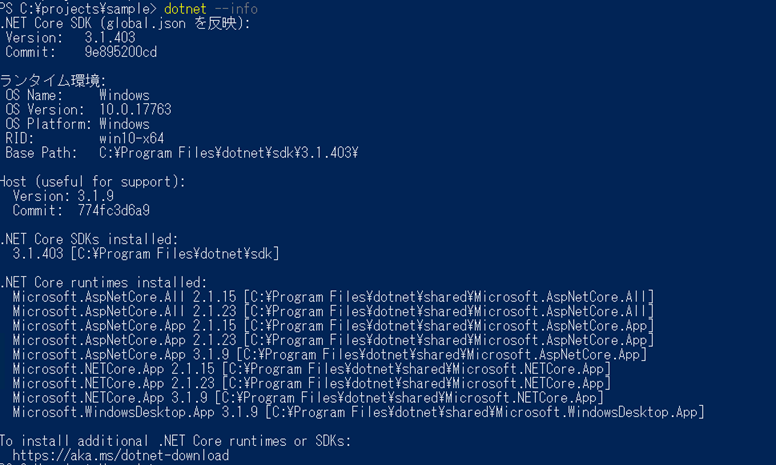
Task: Click the 'dotnet' command text at the prompt
Action: click(185, 8)
